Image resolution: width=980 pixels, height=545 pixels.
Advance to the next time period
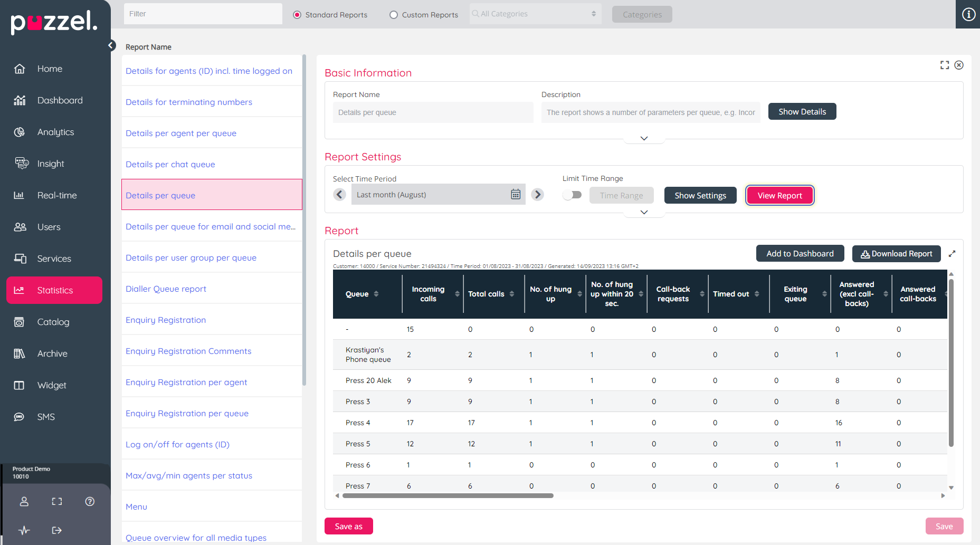[x=537, y=195]
